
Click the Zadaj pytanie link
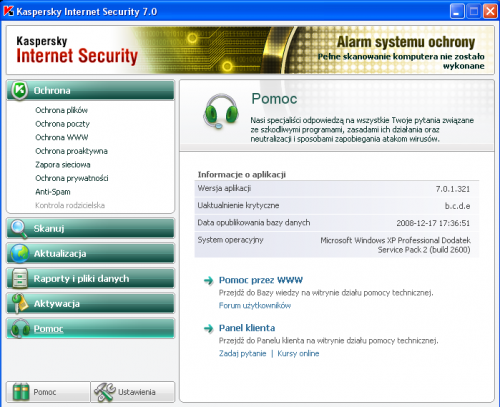click(x=242, y=353)
